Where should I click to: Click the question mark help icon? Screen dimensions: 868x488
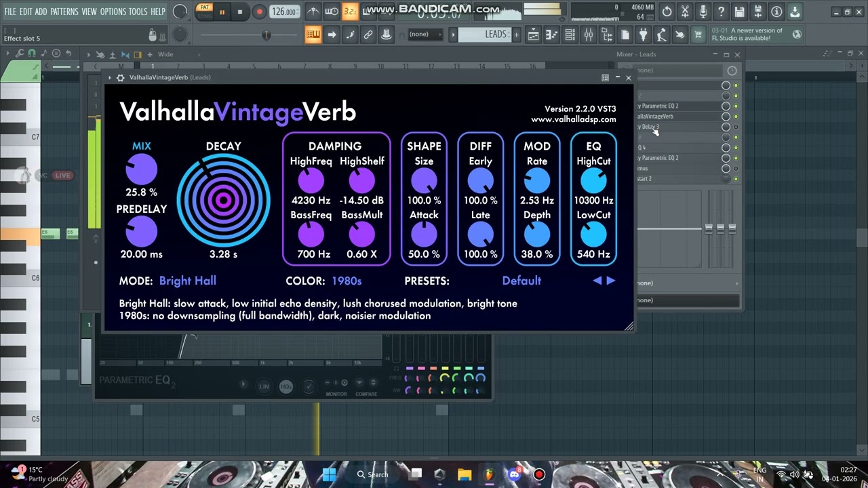(x=722, y=12)
